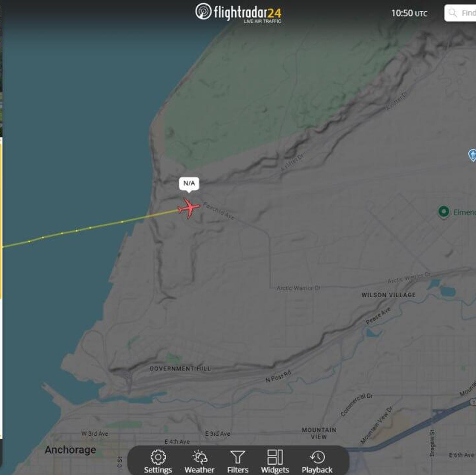Open the Filters funnel icon

click(x=238, y=457)
